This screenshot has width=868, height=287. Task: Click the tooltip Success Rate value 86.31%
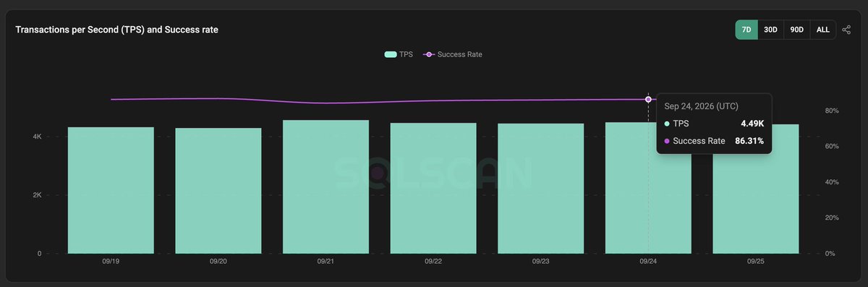coord(749,141)
